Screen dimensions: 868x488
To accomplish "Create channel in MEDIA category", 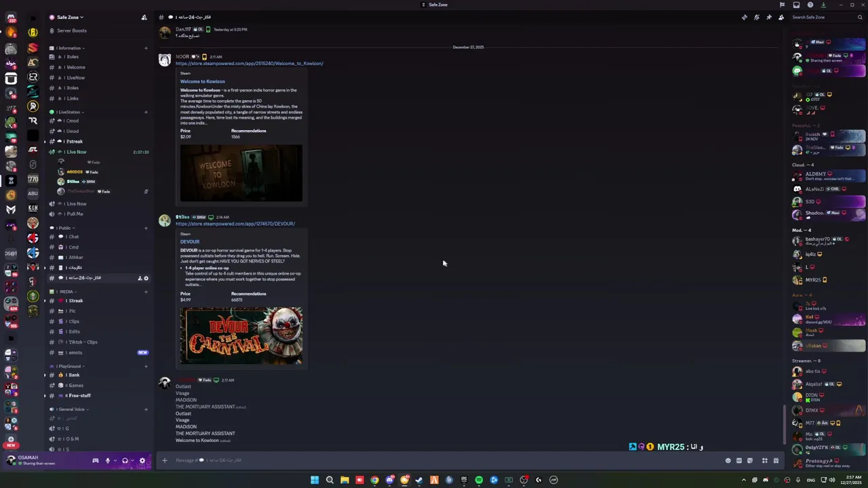I will [146, 291].
